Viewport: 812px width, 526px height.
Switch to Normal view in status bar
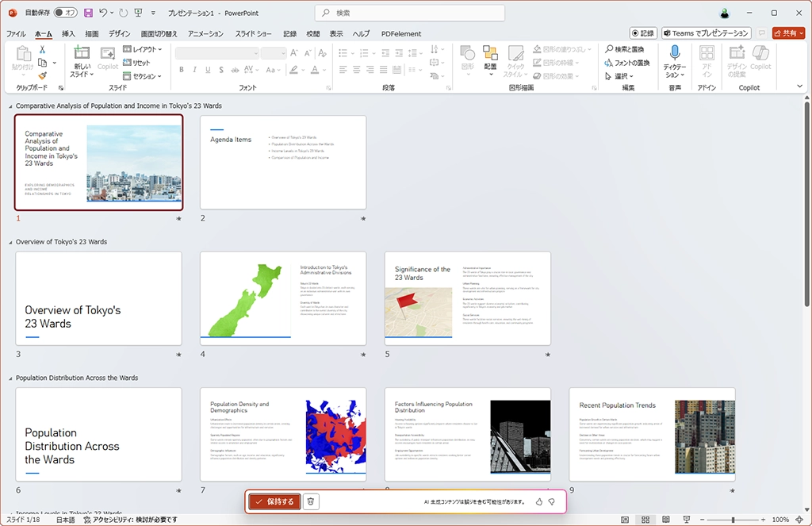tap(625, 520)
